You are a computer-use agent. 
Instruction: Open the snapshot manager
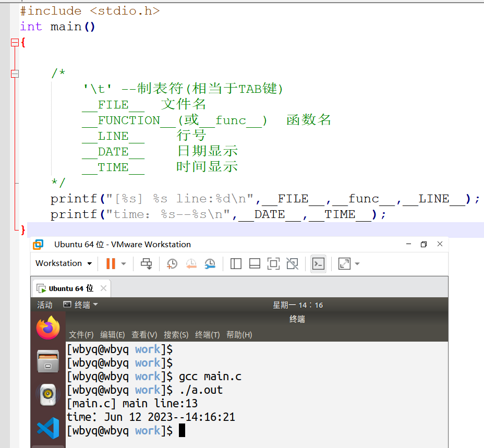pyautogui.click(x=210, y=264)
